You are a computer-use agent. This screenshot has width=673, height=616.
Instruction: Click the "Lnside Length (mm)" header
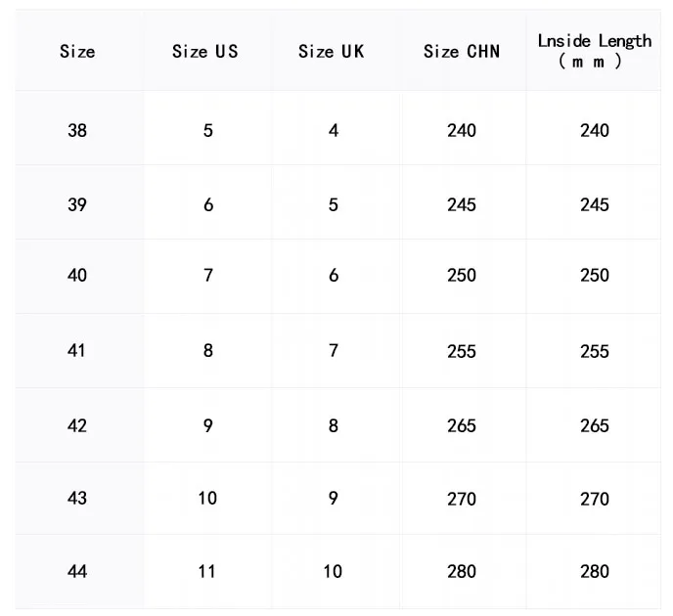(x=594, y=50)
